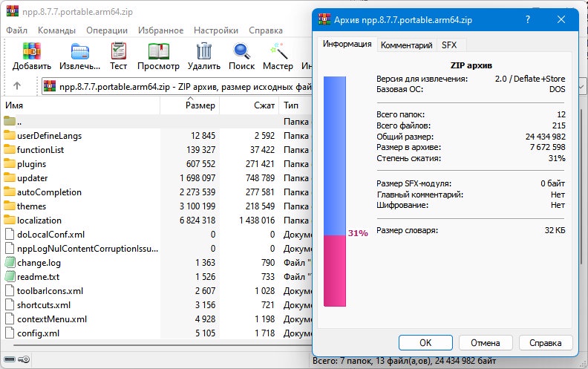This screenshot has height=369, width=588.
Task: Click the packed size value 7 672 598
Action: point(547,147)
